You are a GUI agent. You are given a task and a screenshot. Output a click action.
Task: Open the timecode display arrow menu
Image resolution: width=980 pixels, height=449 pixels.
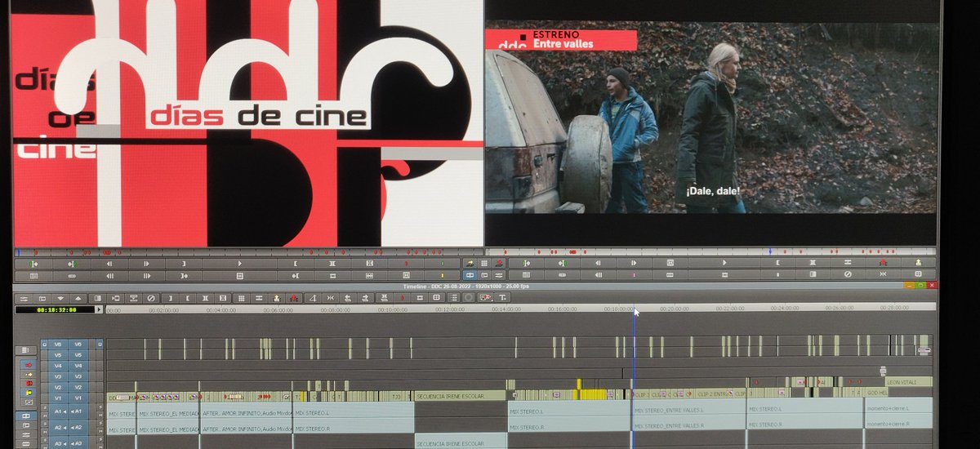click(99, 309)
